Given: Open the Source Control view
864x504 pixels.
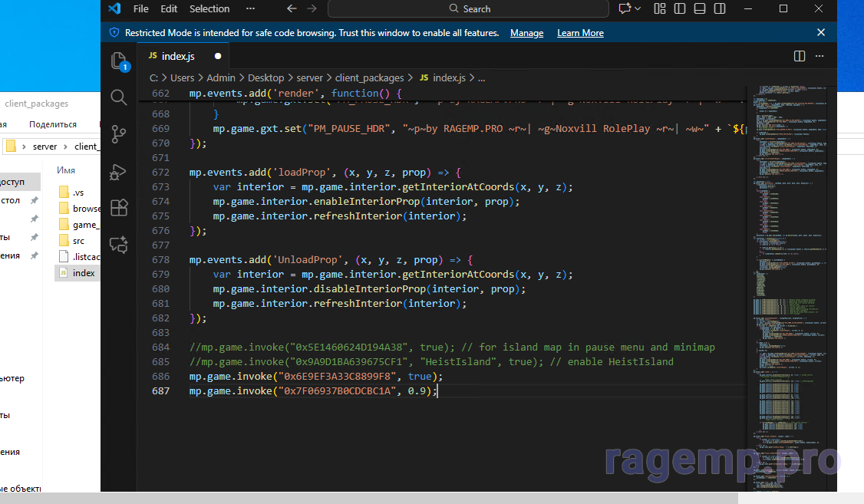Looking at the screenshot, I should (x=119, y=134).
